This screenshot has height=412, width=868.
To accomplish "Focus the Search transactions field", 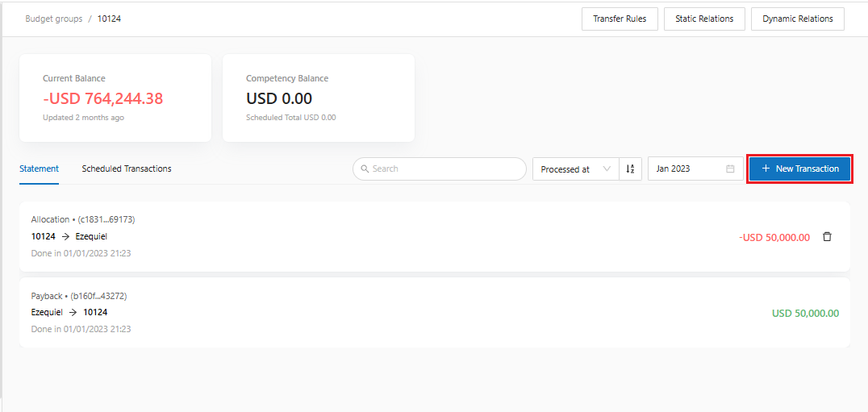I will coord(444,169).
